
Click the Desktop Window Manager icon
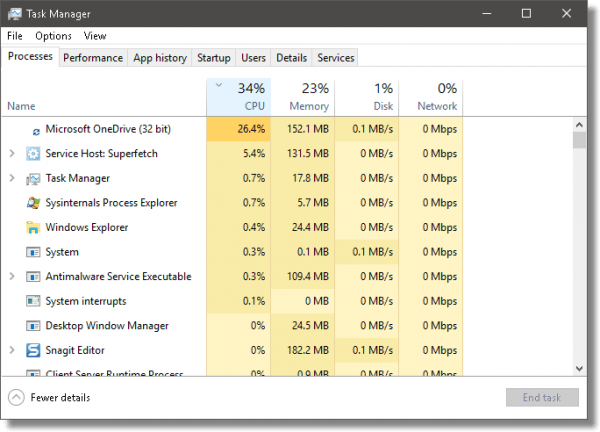(x=33, y=326)
